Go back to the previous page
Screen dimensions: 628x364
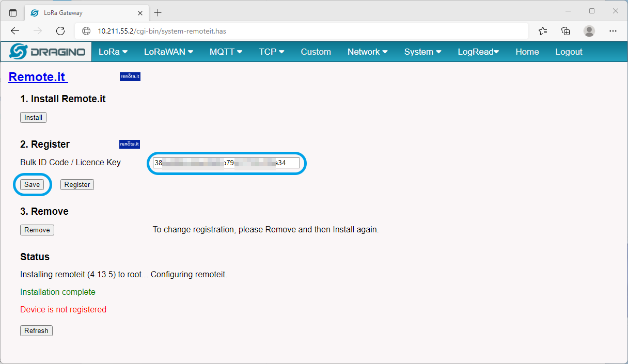(15, 31)
